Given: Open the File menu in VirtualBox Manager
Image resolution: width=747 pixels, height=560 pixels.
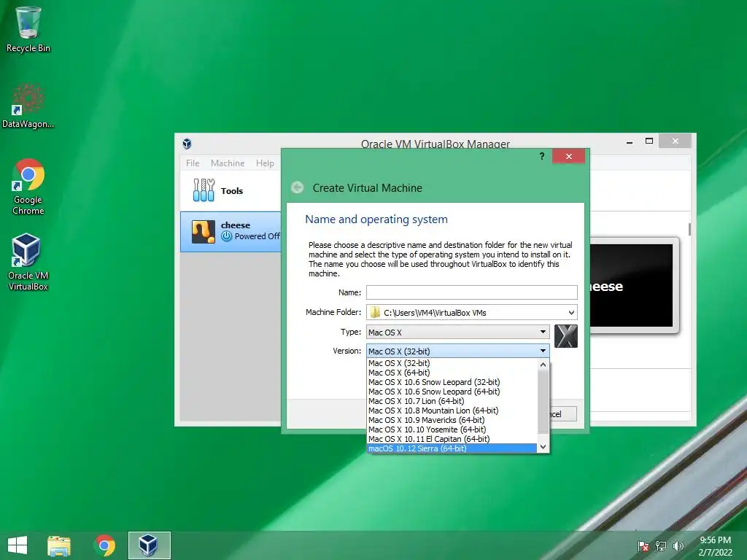Looking at the screenshot, I should (x=193, y=163).
